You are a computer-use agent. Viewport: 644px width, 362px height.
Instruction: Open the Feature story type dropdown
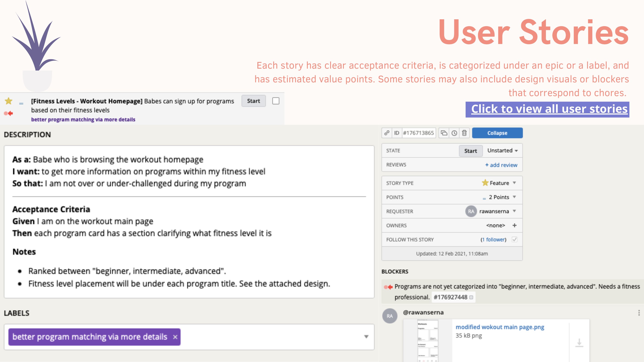pyautogui.click(x=514, y=183)
